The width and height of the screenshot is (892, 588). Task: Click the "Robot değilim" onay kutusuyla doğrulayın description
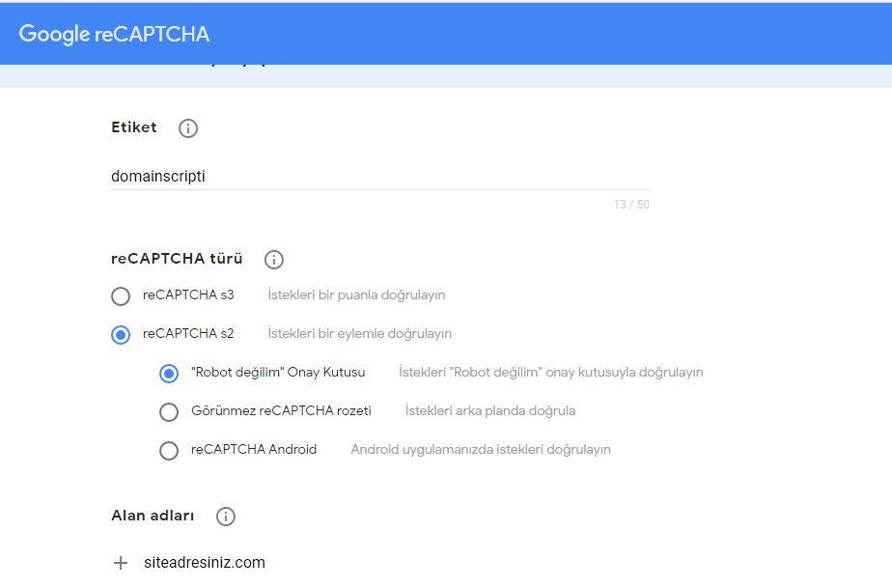point(551,373)
